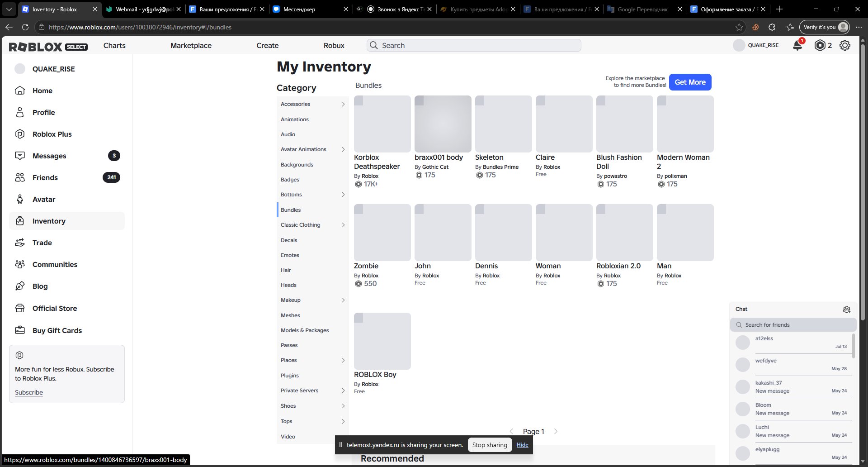Click the browser address bar URL
Image resolution: width=868 pixels, height=467 pixels.
[140, 27]
